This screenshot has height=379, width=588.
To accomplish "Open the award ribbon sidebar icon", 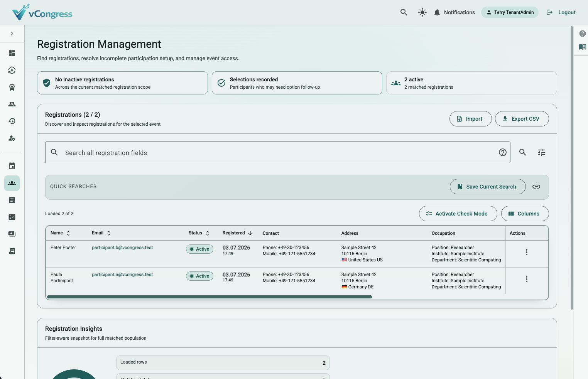I will (12, 87).
